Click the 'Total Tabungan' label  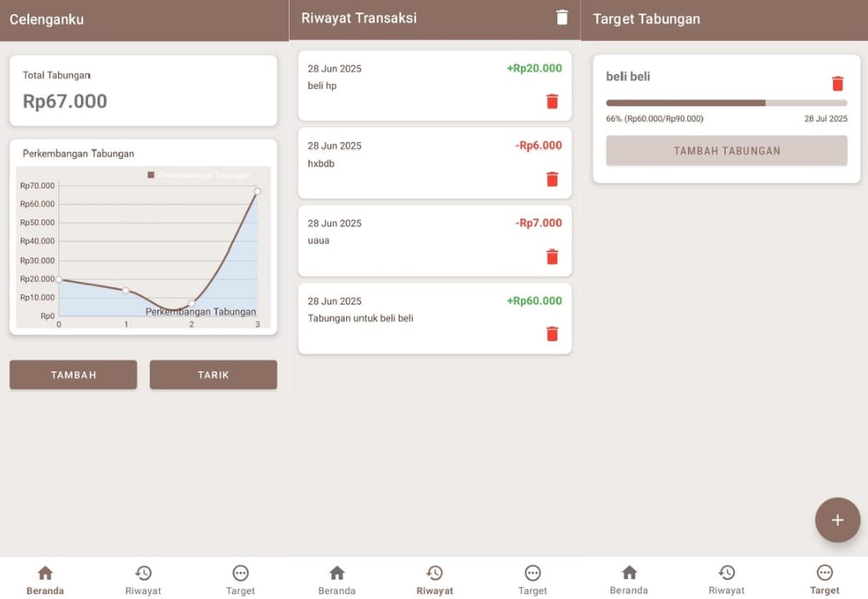[x=57, y=75]
